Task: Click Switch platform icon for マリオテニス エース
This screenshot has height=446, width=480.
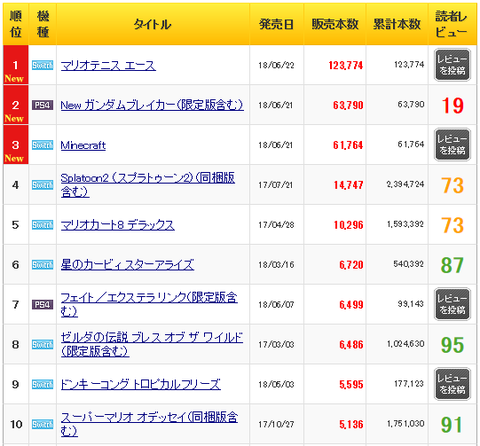Action: [x=42, y=65]
